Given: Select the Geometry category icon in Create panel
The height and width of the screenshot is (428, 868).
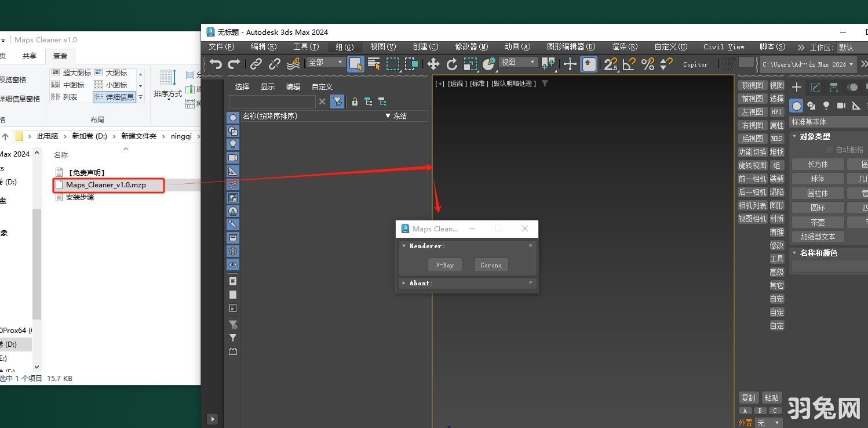Looking at the screenshot, I should click(796, 106).
